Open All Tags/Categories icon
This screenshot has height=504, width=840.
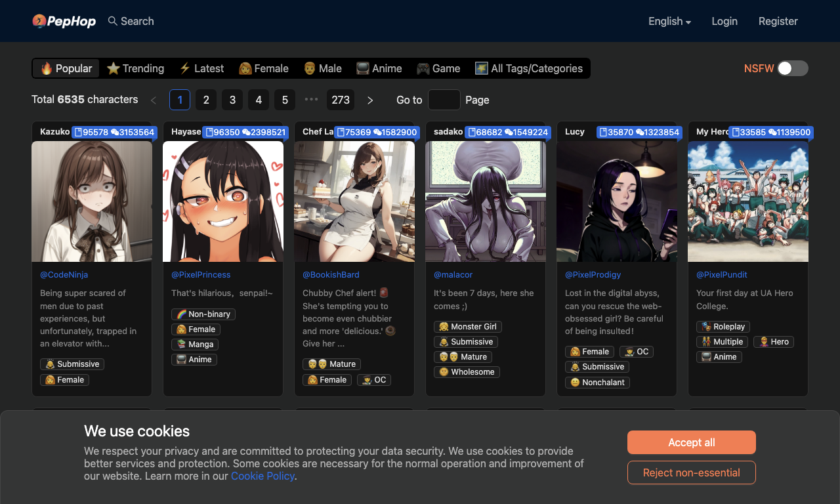[482, 68]
